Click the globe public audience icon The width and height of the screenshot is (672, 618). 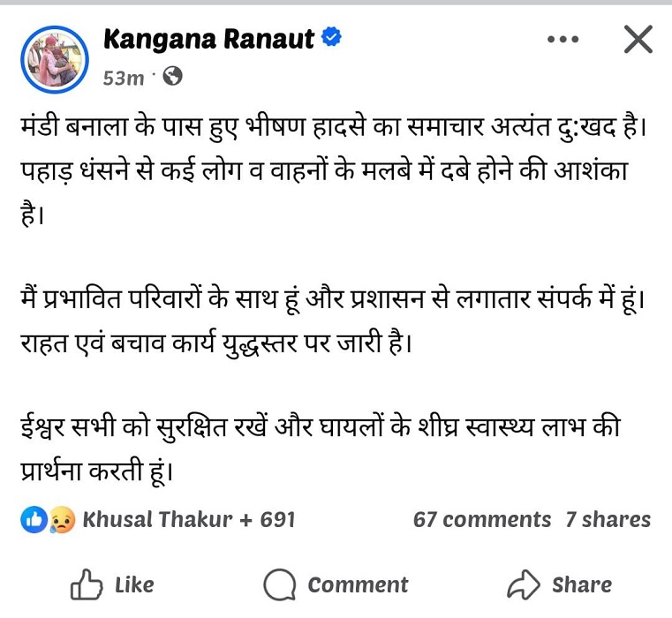[172, 76]
